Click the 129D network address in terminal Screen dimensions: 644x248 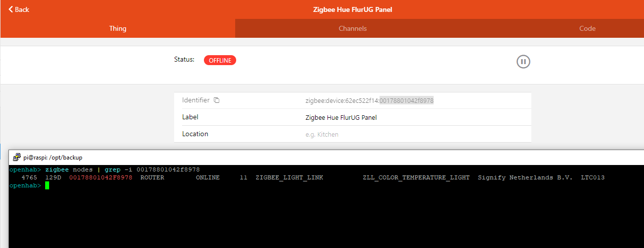pos(53,177)
